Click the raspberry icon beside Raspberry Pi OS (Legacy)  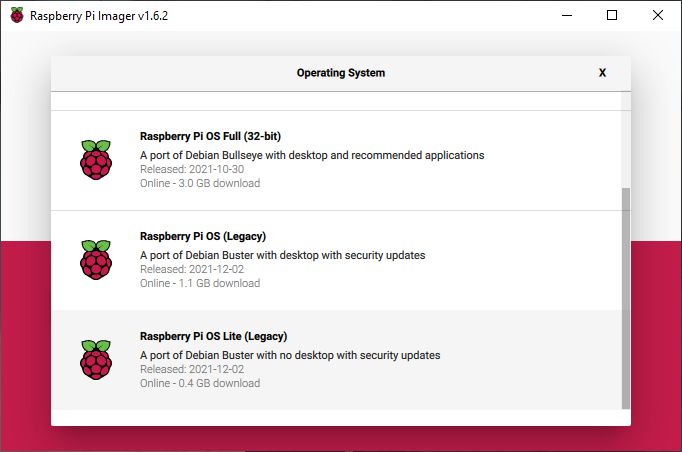[x=96, y=260]
